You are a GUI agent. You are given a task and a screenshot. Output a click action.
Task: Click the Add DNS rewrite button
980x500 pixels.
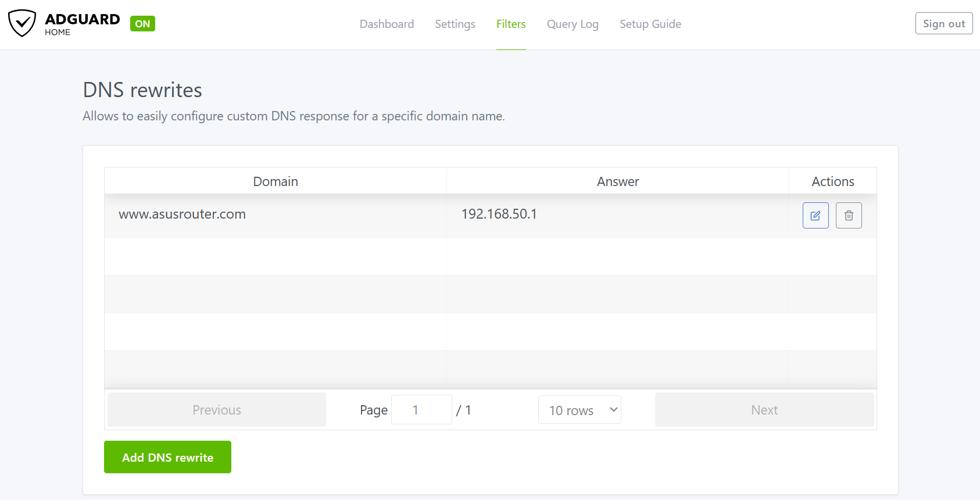coord(167,457)
